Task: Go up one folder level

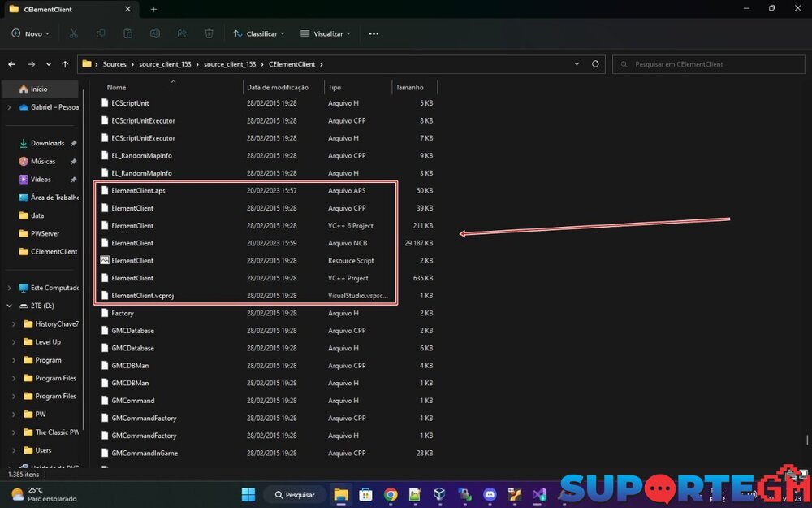Action: point(65,64)
